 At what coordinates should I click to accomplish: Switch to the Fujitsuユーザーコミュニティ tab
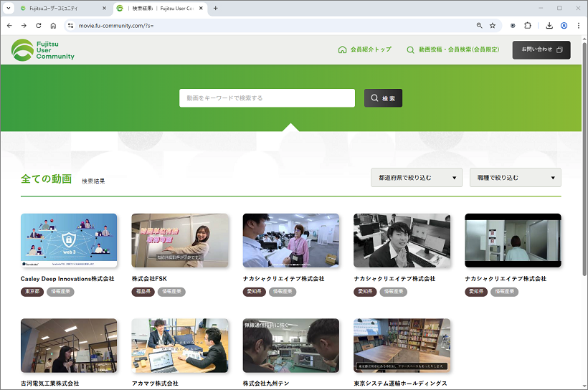[62, 9]
